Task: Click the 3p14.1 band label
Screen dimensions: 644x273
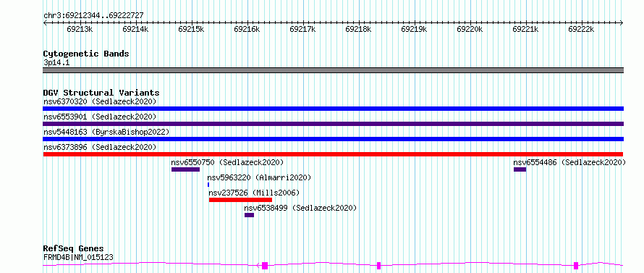Action: (56, 63)
